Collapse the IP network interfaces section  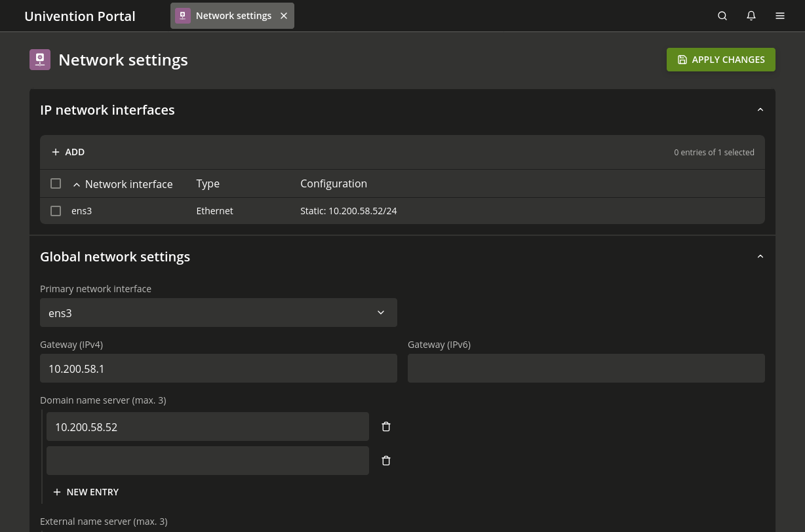tap(760, 109)
